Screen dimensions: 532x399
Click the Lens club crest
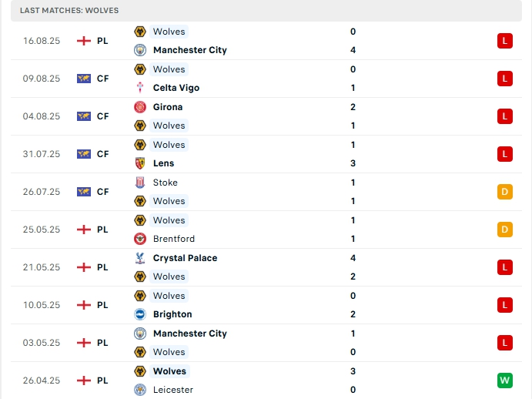click(x=140, y=163)
